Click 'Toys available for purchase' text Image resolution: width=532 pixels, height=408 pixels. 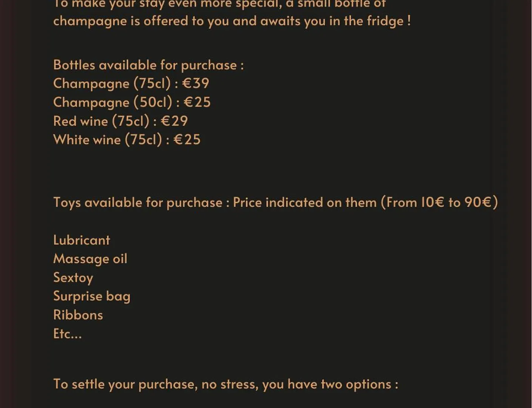138,202
